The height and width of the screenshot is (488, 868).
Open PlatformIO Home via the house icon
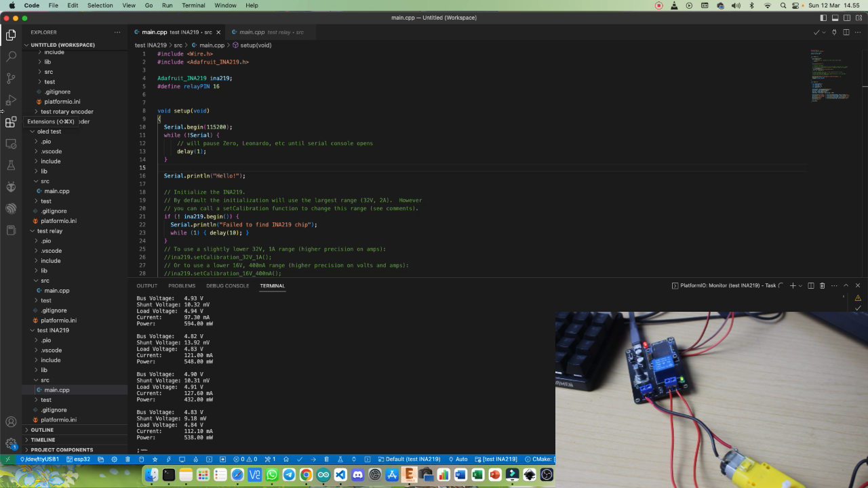coord(286,460)
